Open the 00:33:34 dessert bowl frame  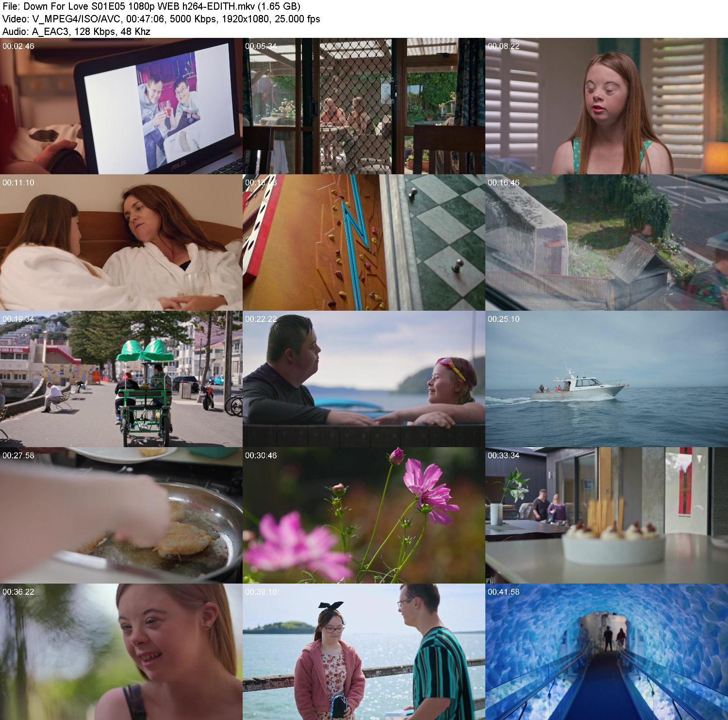[x=607, y=515]
